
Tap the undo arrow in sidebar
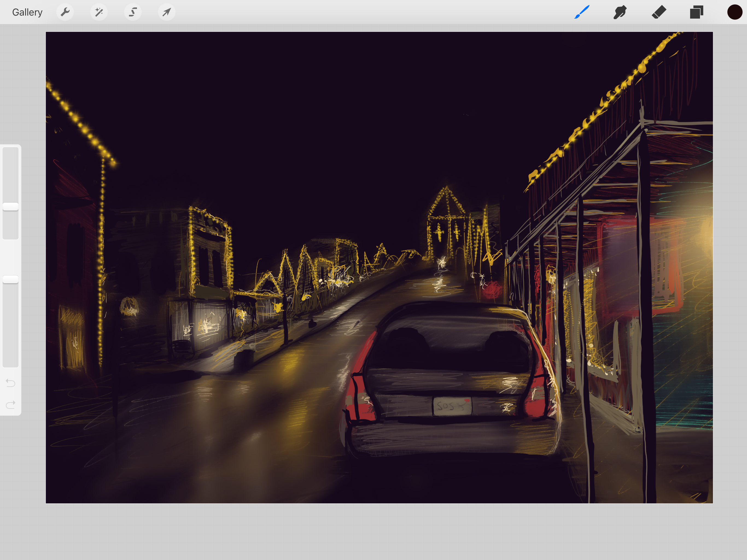10,383
